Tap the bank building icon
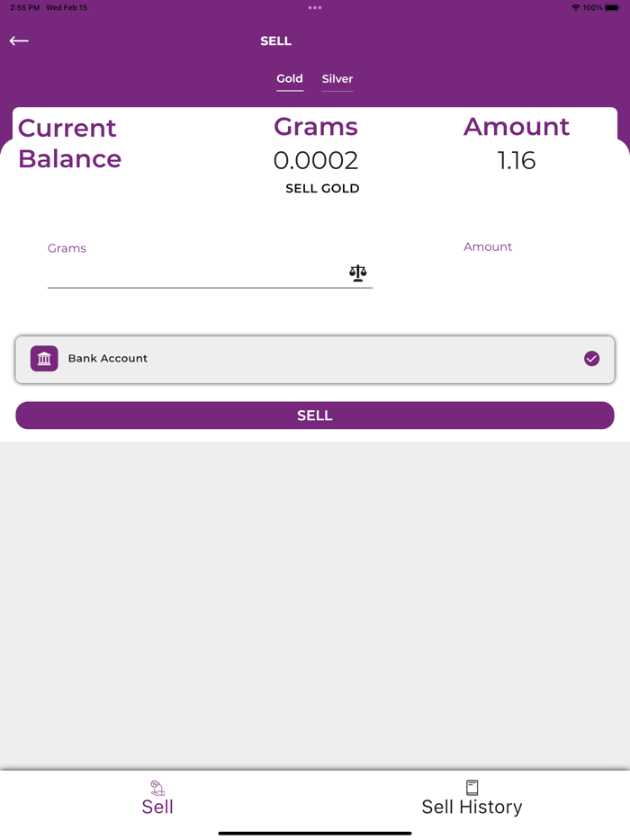 (44, 359)
